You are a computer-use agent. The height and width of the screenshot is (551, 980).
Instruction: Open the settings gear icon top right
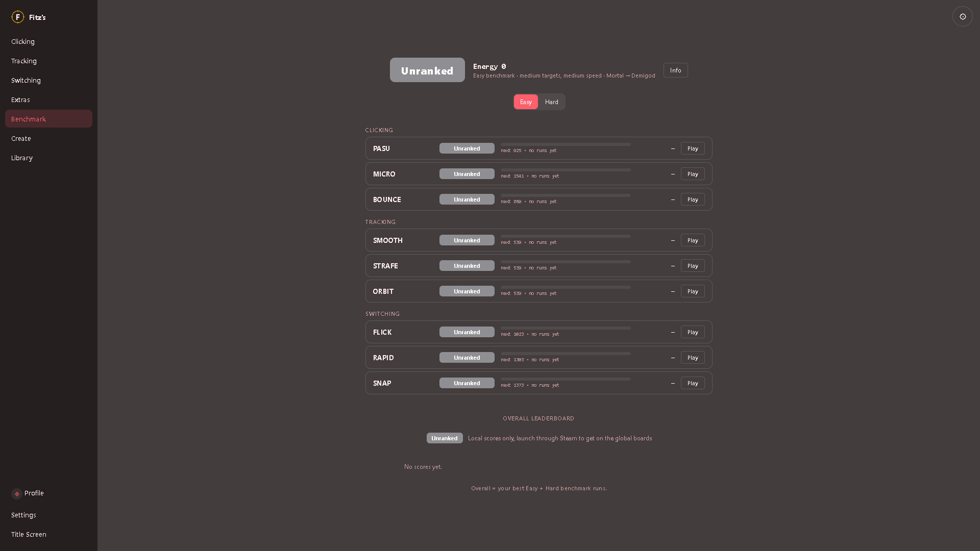[962, 17]
